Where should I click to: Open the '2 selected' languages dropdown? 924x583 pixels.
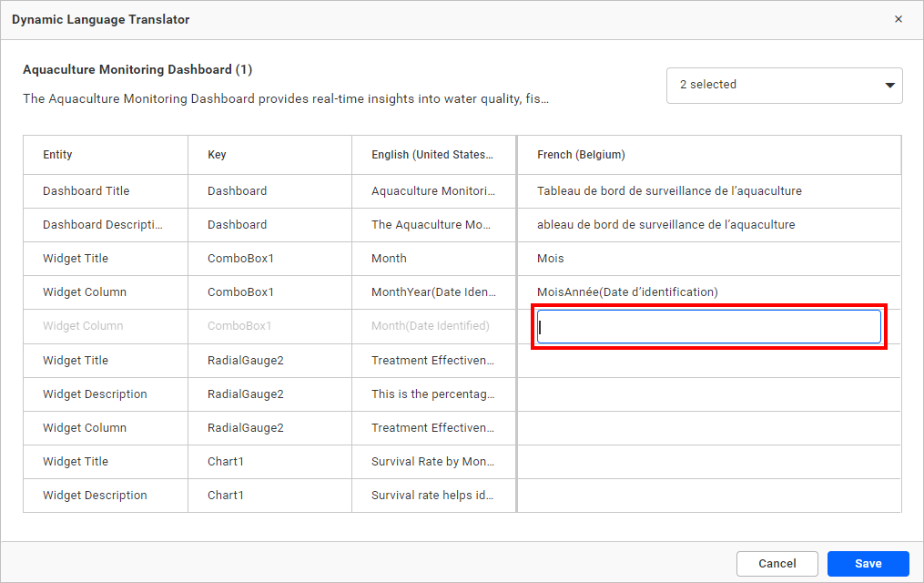(x=784, y=85)
